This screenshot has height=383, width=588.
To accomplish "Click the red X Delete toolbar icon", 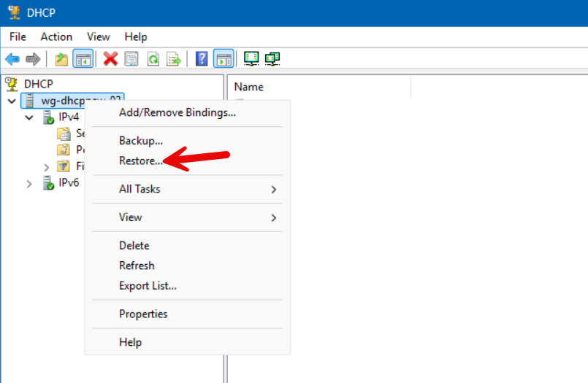I will tap(110, 59).
